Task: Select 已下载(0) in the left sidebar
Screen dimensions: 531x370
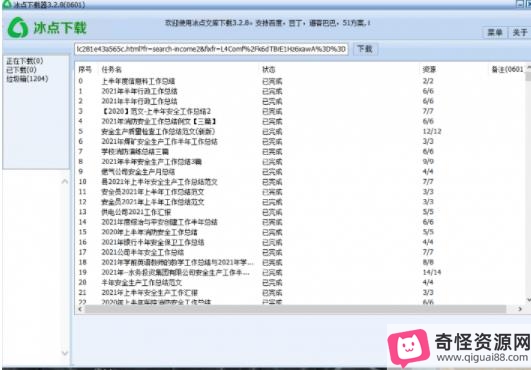Action: coord(21,70)
